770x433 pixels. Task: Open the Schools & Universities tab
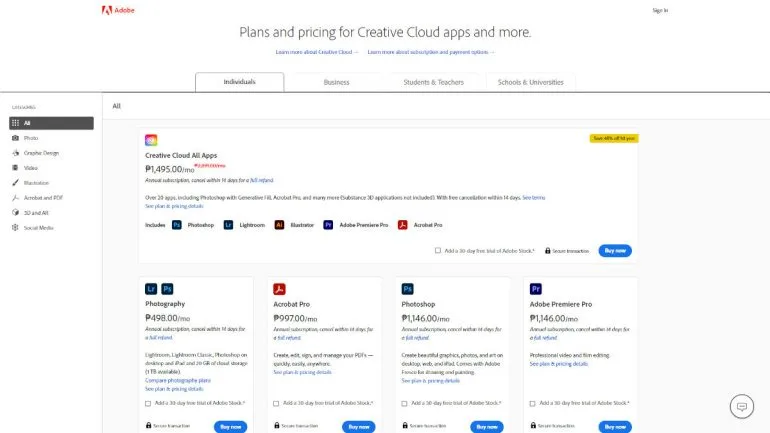point(531,82)
